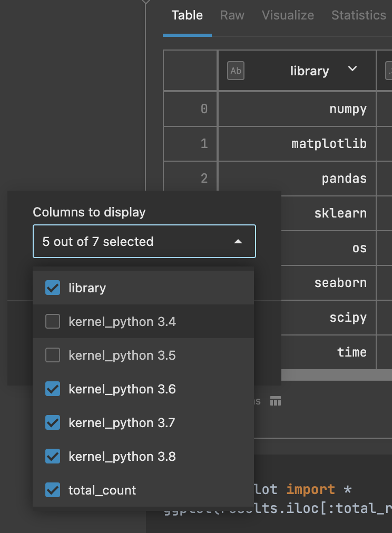
Task: Click the horizontal scrollbar under the table
Action: click(336, 375)
